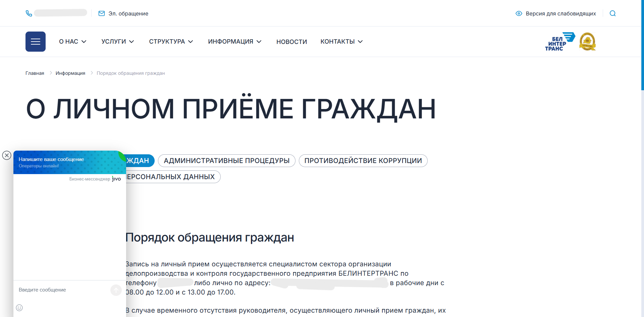
Task: Open Версия для слабовидящих
Action: pyautogui.click(x=561, y=13)
